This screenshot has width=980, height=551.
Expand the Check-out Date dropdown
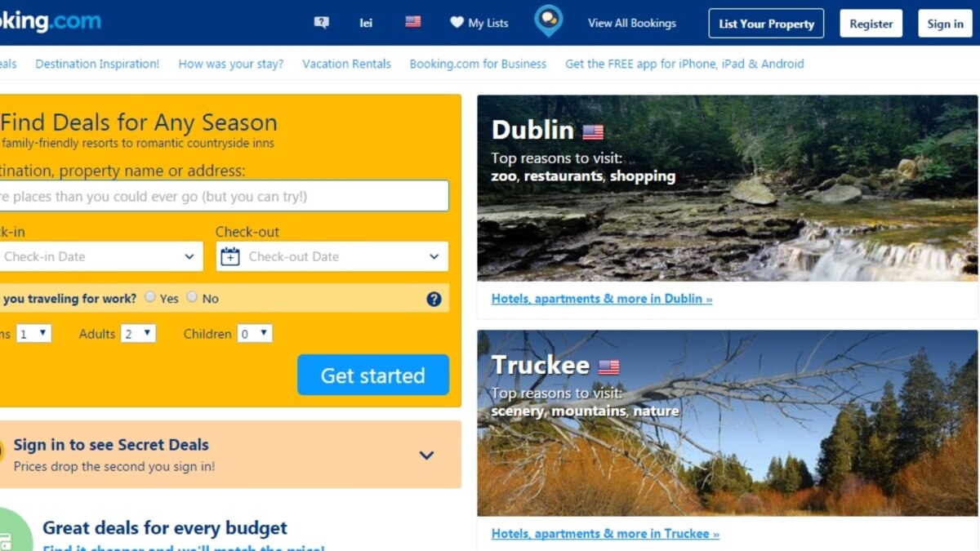[x=332, y=256]
